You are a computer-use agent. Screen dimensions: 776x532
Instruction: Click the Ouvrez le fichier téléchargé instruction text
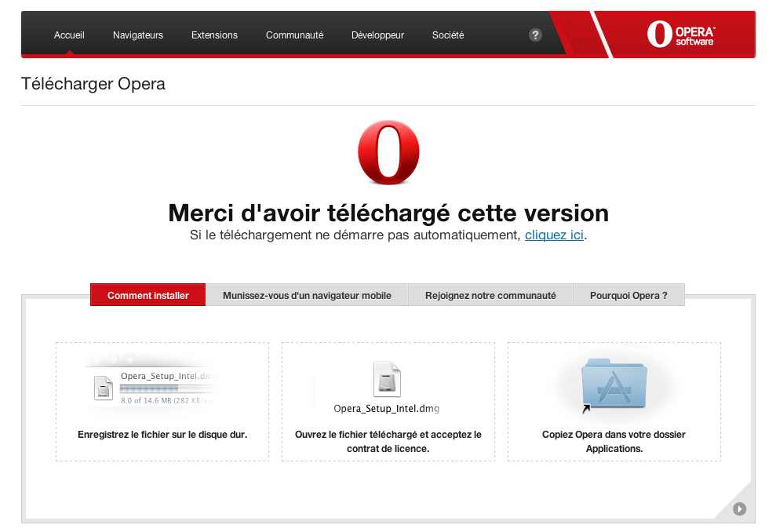[x=388, y=442]
